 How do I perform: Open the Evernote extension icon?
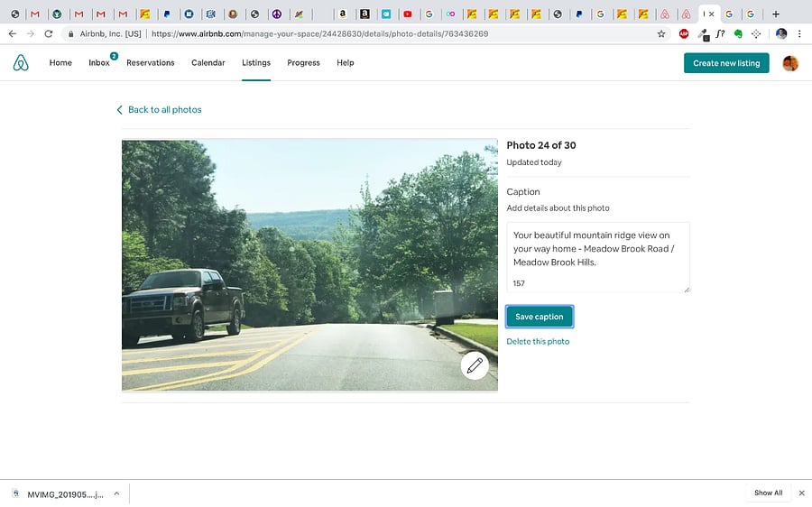tap(738, 34)
